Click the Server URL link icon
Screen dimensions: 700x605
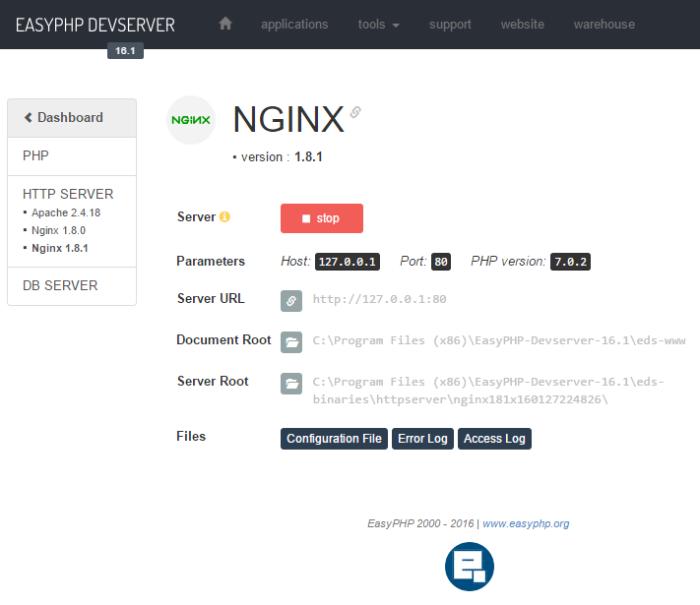[291, 300]
